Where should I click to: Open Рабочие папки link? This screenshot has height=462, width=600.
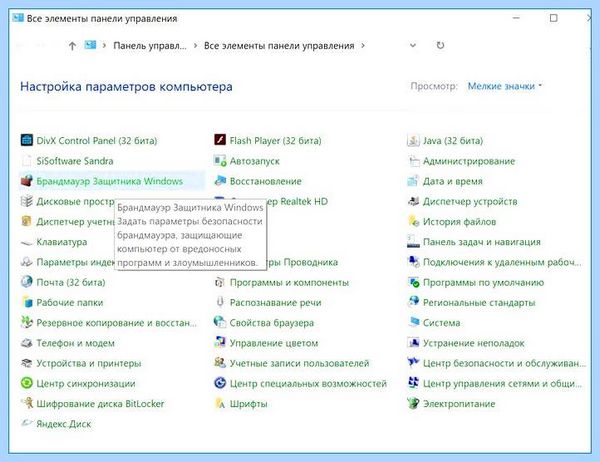pos(70,302)
